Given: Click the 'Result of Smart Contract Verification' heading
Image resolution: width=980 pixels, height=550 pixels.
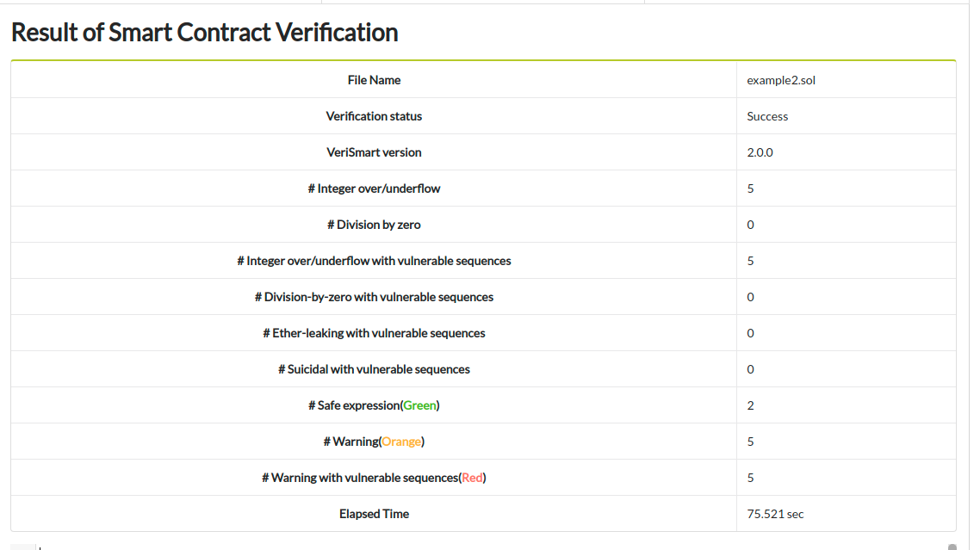Looking at the screenshot, I should pyautogui.click(x=204, y=33).
